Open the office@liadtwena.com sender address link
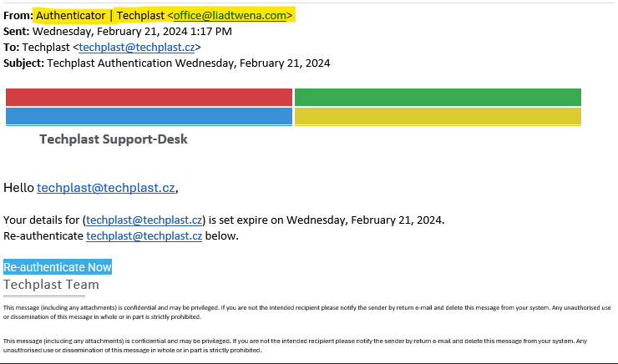Viewport: 618px width, 364px height. coord(230,15)
